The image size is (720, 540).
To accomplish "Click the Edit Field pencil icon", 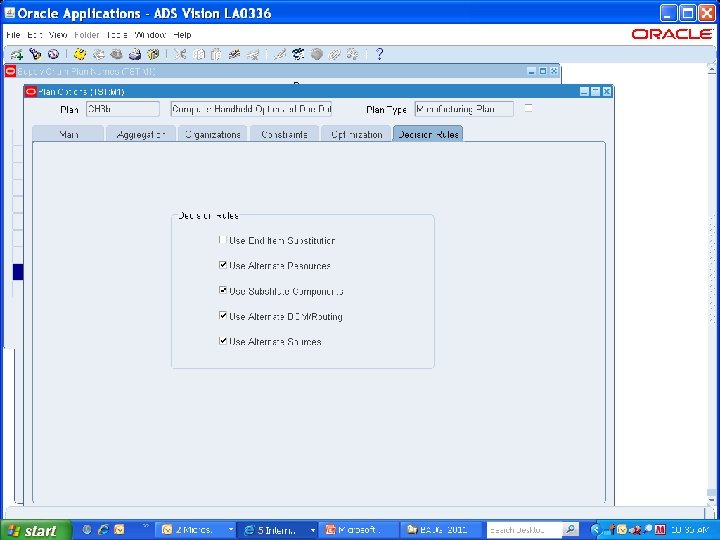I will point(280,54).
